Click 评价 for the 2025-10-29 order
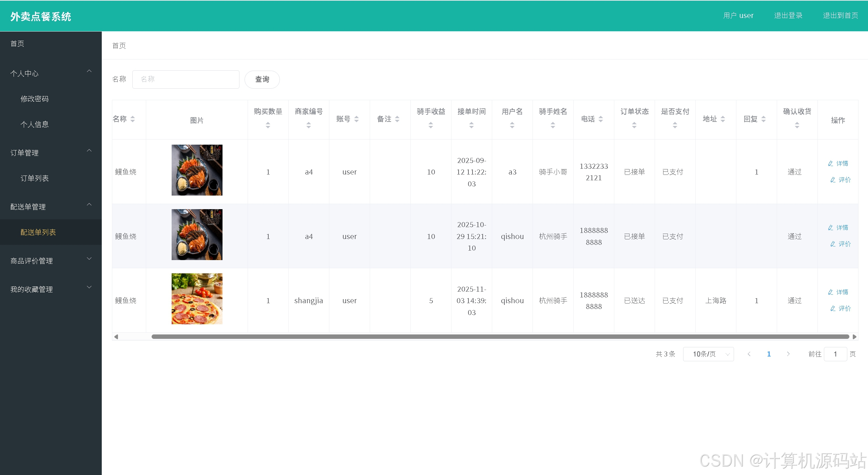The height and width of the screenshot is (475, 868). 841,244
